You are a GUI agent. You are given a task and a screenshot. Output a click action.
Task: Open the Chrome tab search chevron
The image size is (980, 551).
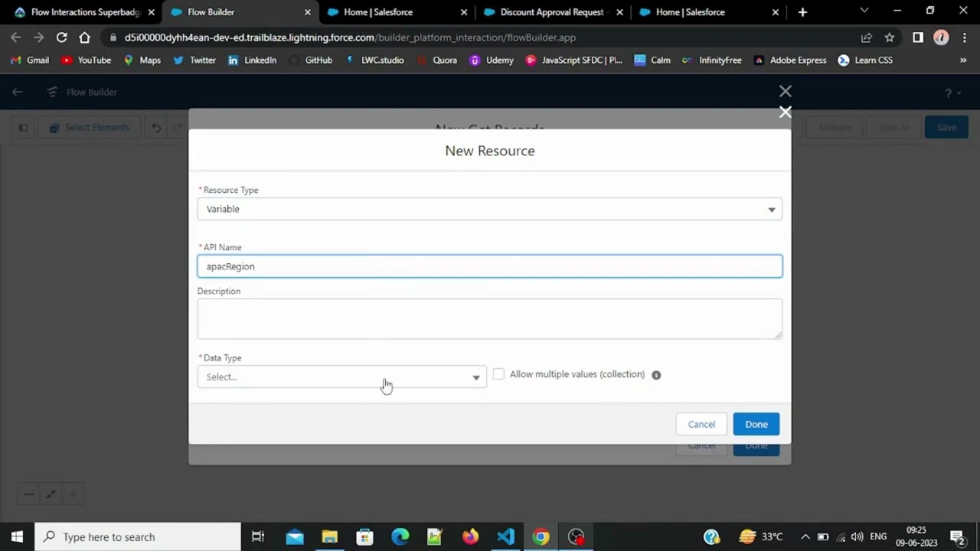(x=864, y=11)
